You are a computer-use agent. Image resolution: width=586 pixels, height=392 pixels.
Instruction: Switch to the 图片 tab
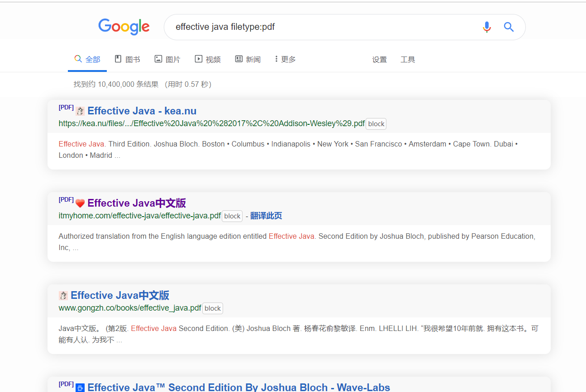point(167,59)
